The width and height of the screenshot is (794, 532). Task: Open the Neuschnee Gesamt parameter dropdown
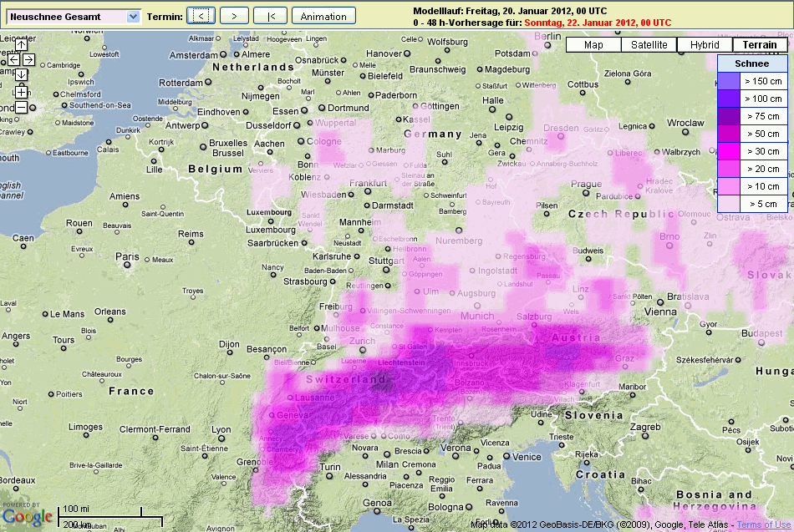click(74, 17)
